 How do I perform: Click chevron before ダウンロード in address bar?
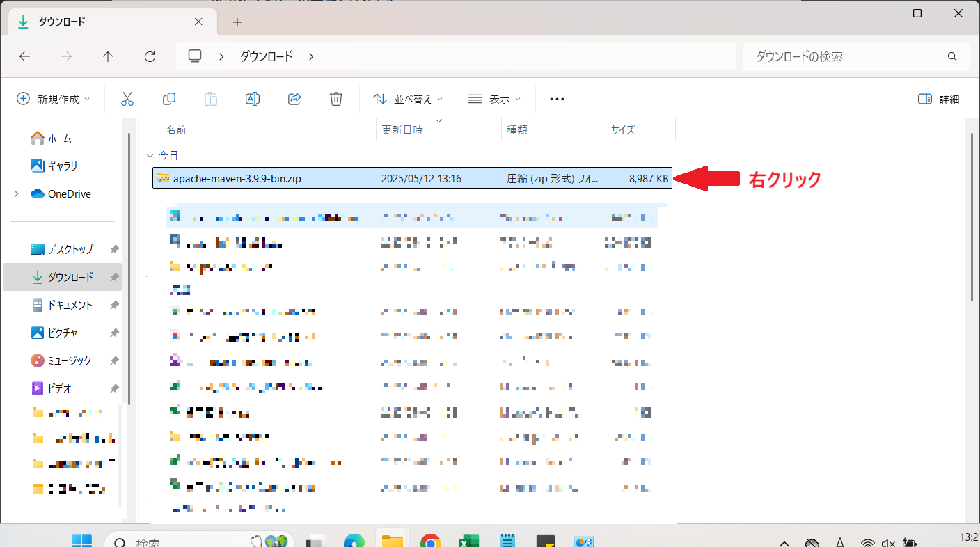click(x=221, y=56)
